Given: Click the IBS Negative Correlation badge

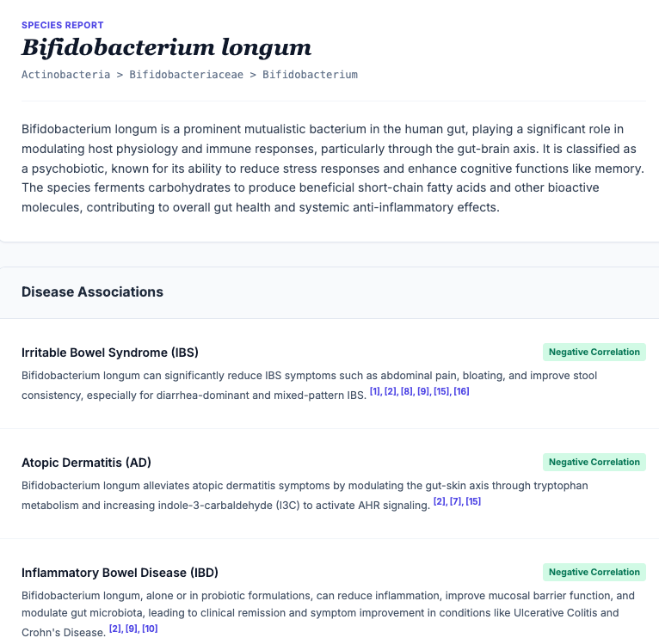Looking at the screenshot, I should pyautogui.click(x=594, y=352).
